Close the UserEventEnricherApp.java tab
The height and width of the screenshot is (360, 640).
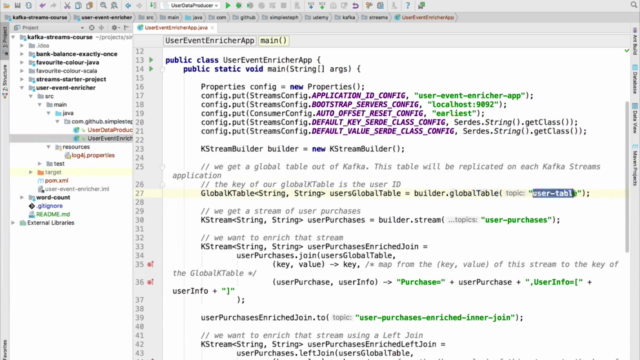point(212,28)
